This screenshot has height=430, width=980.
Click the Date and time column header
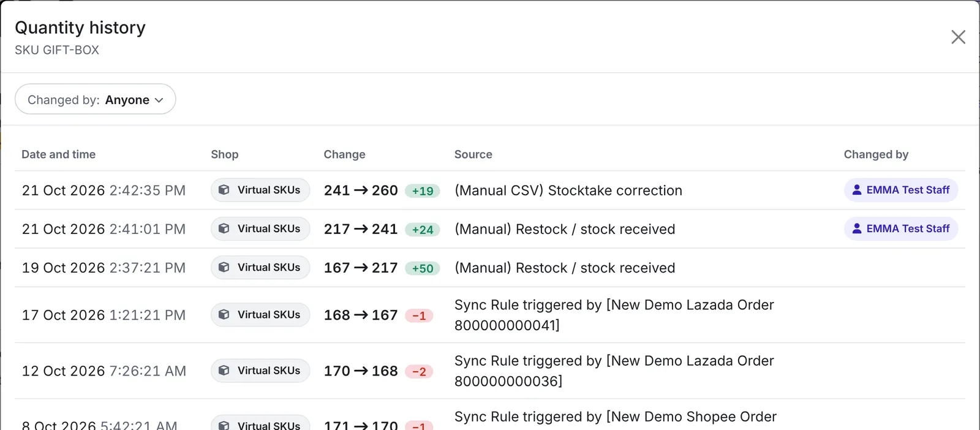59,154
